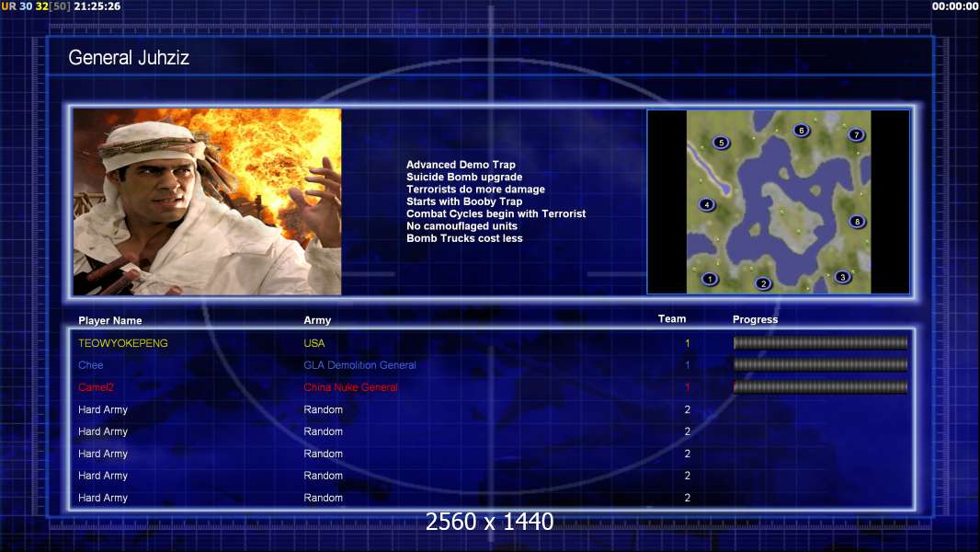Screen dimensions: 980x552
Task: Click the Army column header
Action: (317, 320)
